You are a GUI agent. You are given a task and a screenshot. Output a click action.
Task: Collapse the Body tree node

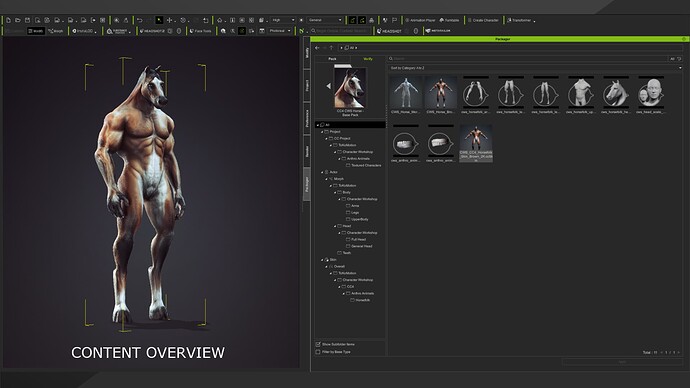[x=335, y=192]
